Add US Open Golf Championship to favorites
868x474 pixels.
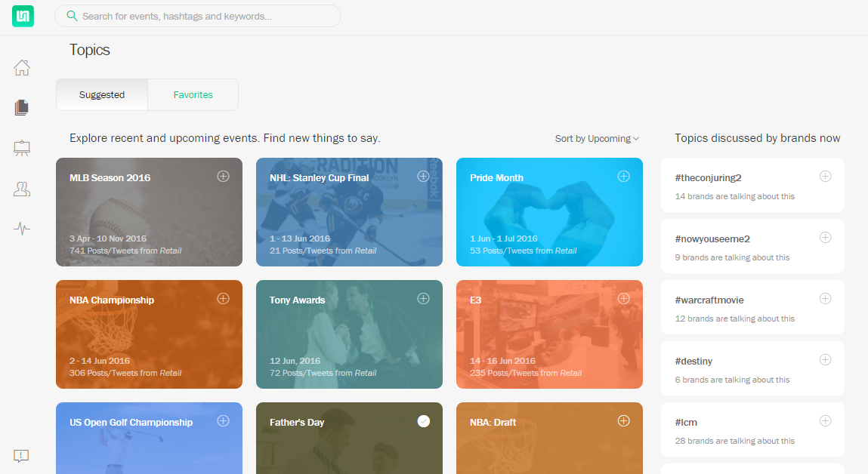[x=223, y=421]
